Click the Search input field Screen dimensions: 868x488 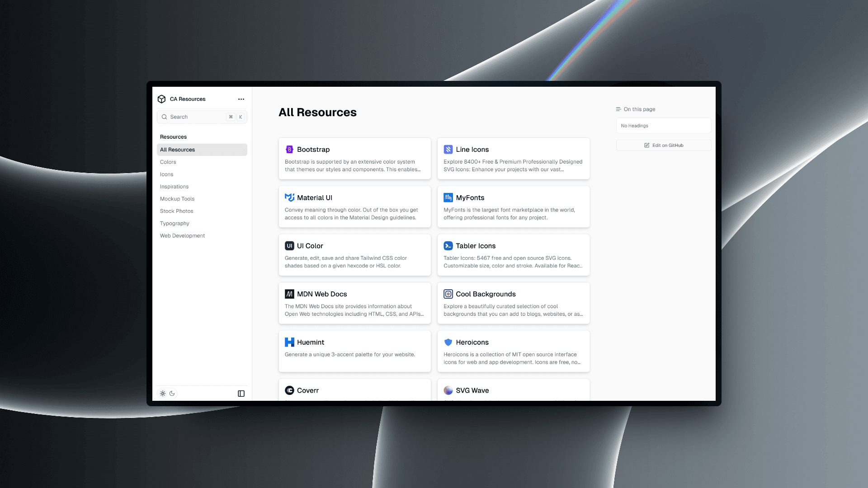tap(202, 116)
